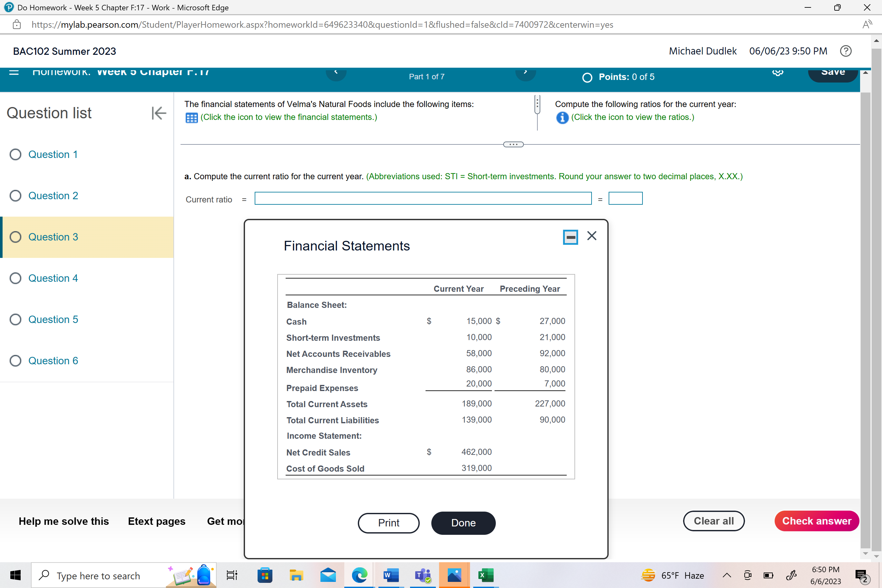Image resolution: width=882 pixels, height=588 pixels.
Task: Select the Question 6 radio circle
Action: pos(15,361)
